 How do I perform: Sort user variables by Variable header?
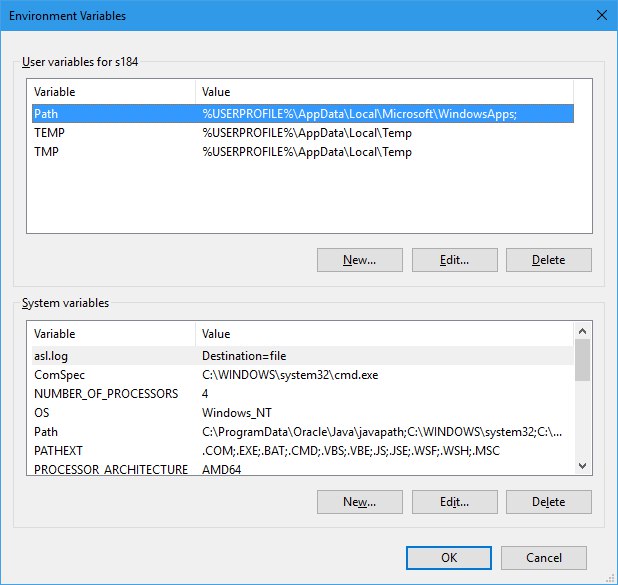coord(114,92)
